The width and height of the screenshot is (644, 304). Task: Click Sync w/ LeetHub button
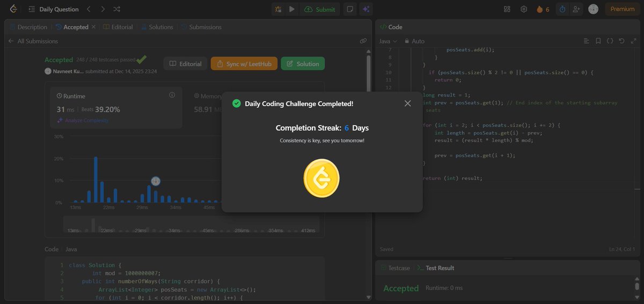244,64
